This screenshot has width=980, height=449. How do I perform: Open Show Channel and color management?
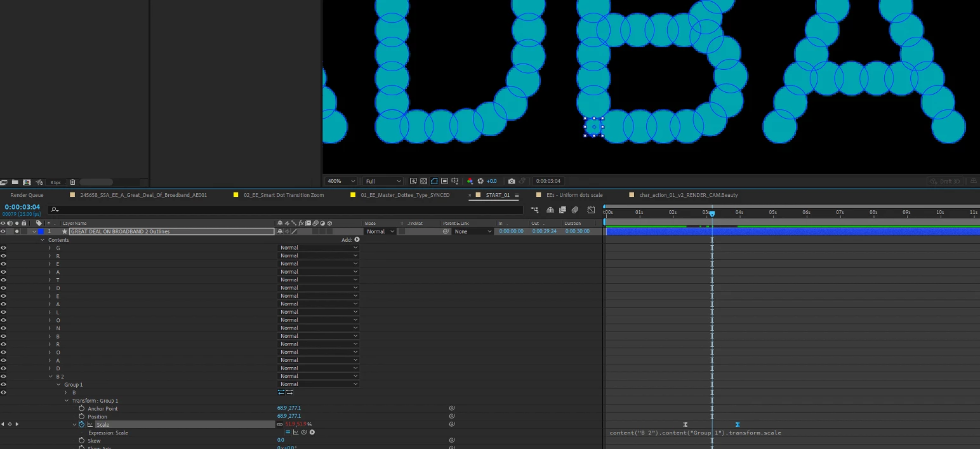point(470,181)
